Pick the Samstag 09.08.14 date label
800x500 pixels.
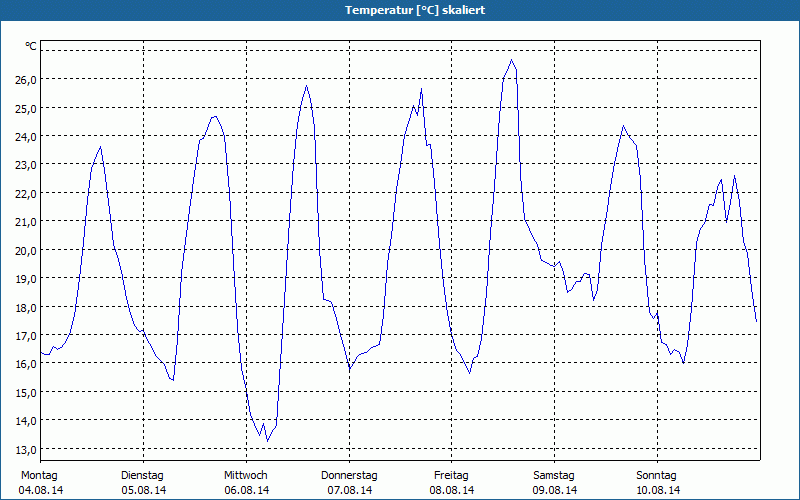click(554, 483)
